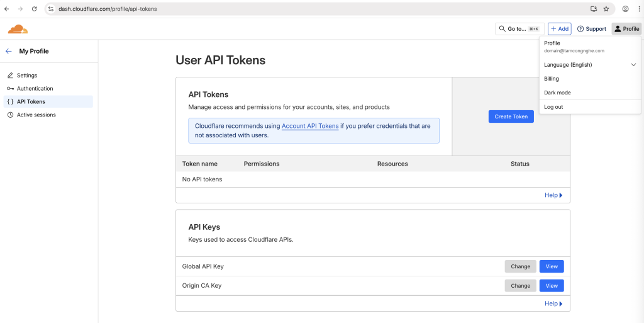644x323 pixels.
Task: Click the site information icon in address bar
Action: point(51,9)
